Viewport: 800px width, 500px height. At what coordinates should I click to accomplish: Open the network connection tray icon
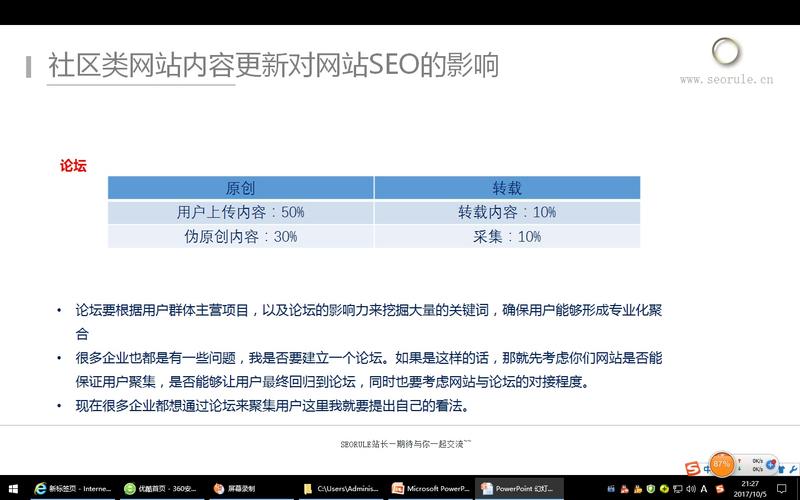(678, 489)
